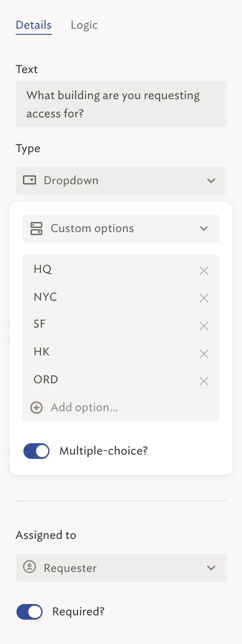
Task: Click the Requester person icon
Action: point(29,568)
